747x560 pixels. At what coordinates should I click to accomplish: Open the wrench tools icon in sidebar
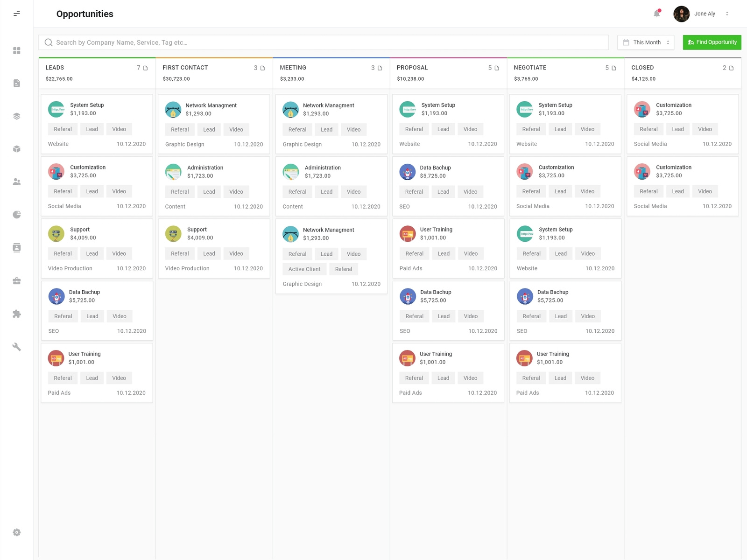17,347
